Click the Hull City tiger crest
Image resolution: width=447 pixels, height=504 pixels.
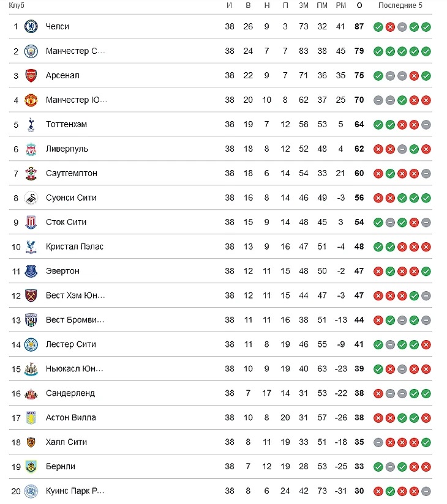[x=31, y=442]
